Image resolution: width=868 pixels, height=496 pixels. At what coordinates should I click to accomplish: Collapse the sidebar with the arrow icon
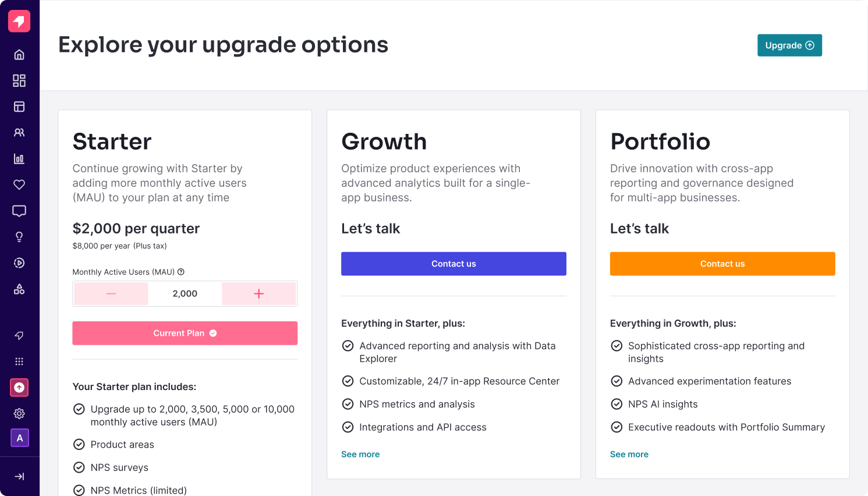[19, 476]
